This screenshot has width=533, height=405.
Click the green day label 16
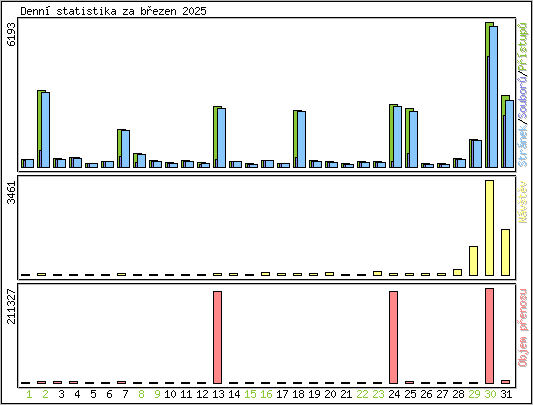[x=266, y=394]
